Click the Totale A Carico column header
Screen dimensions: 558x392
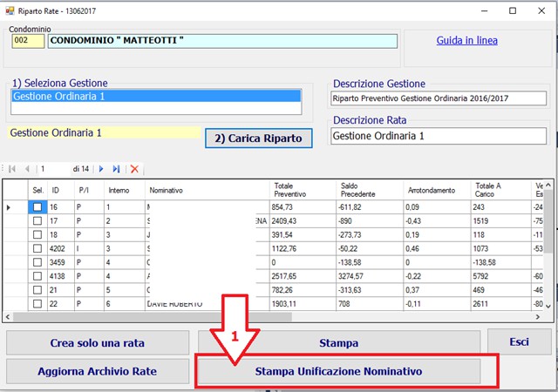500,190
